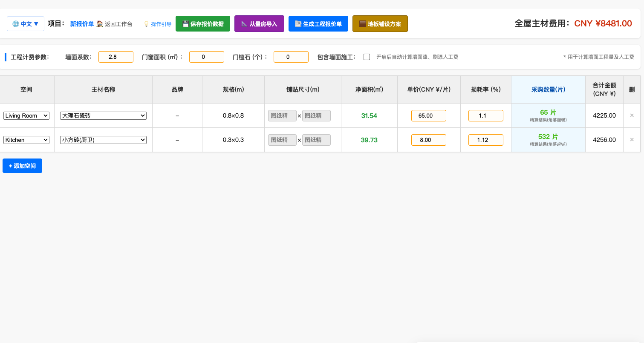Click the unit price field showing 65.00

click(x=429, y=115)
